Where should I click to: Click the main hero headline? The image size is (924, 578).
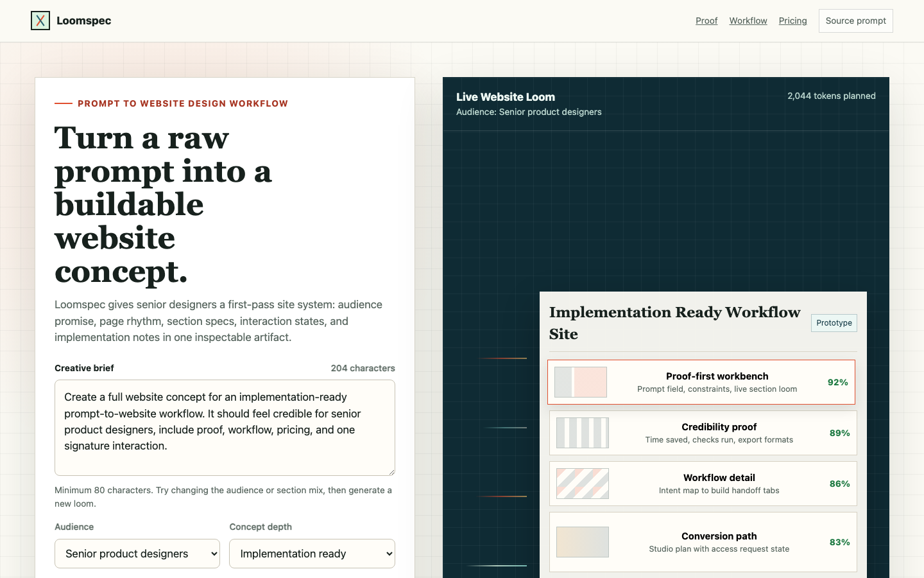tap(164, 204)
